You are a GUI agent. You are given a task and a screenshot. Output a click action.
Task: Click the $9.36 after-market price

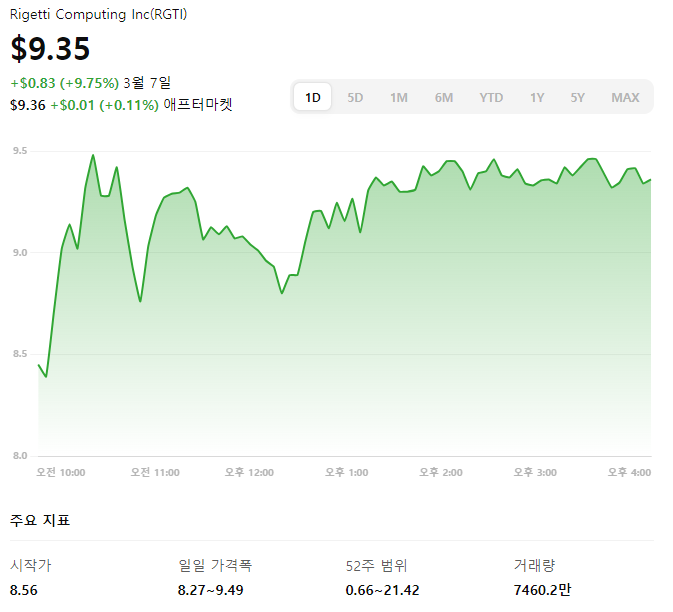(27, 105)
